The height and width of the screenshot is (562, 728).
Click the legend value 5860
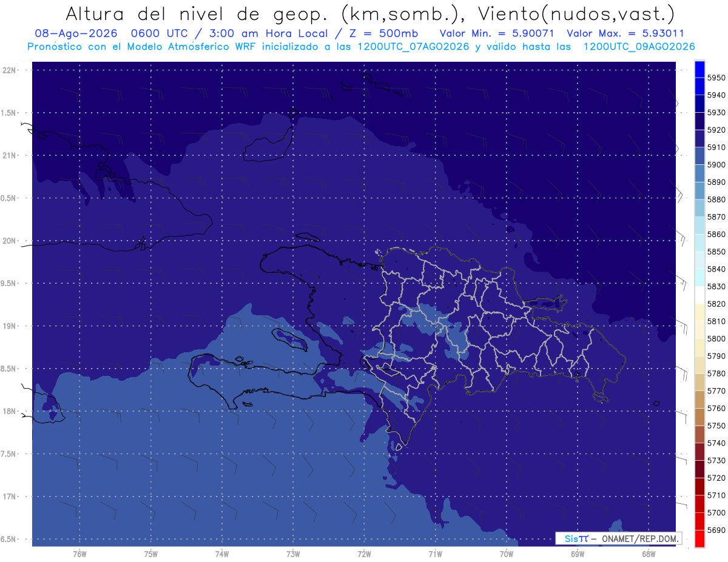tap(716, 234)
